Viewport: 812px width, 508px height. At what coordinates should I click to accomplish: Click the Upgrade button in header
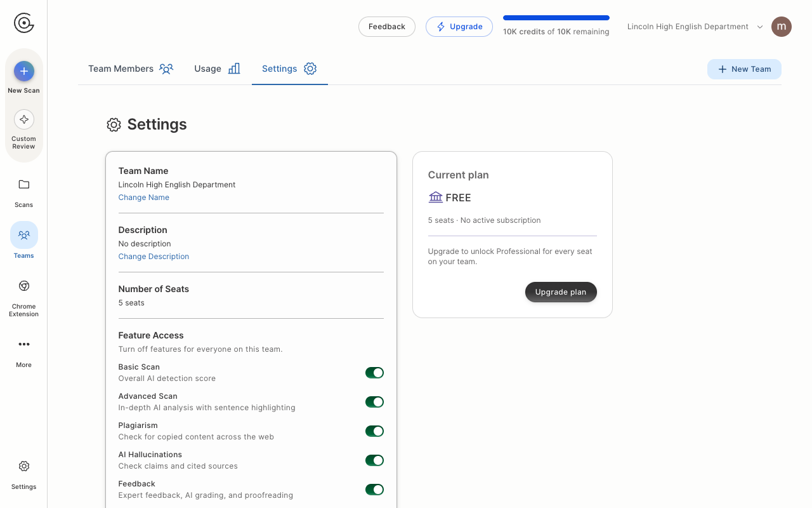(459, 27)
